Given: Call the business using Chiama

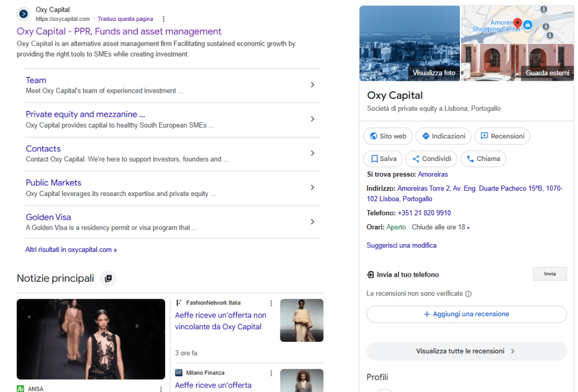Looking at the screenshot, I should click(x=483, y=159).
